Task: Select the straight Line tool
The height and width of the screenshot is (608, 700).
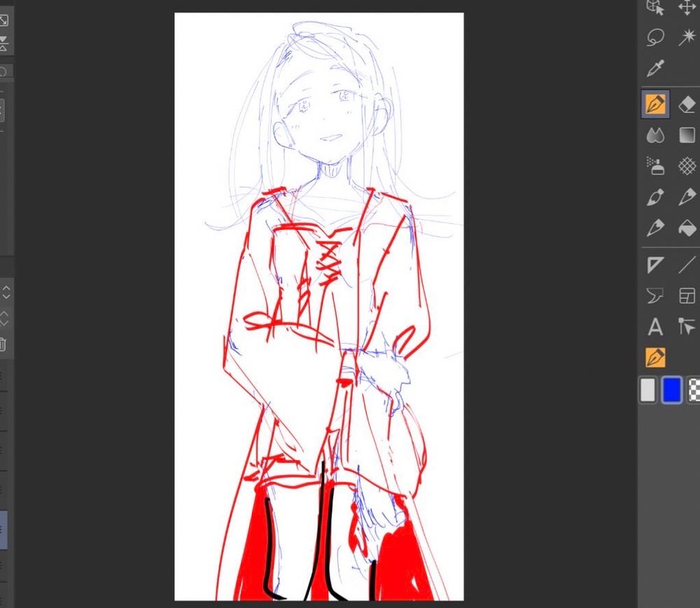Action: pos(687,265)
